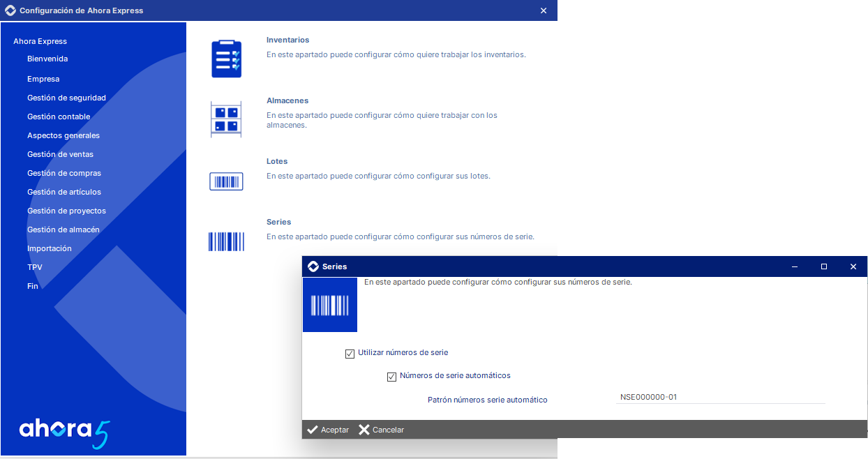868x459 pixels.
Task: Click the description text in Series dialog
Action: click(498, 282)
